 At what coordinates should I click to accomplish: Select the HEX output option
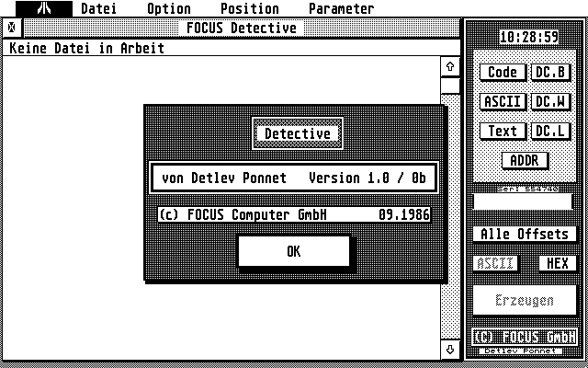558,263
